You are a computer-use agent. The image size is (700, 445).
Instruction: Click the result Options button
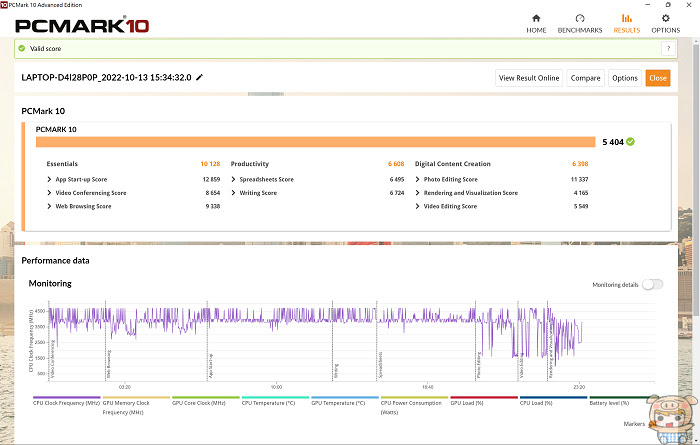point(625,78)
